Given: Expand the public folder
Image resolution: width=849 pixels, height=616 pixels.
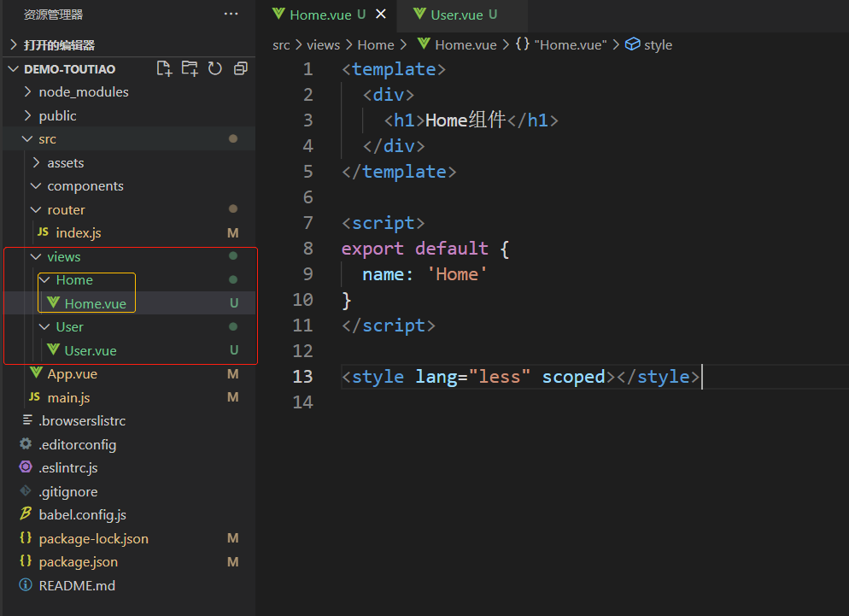Looking at the screenshot, I should (57, 115).
